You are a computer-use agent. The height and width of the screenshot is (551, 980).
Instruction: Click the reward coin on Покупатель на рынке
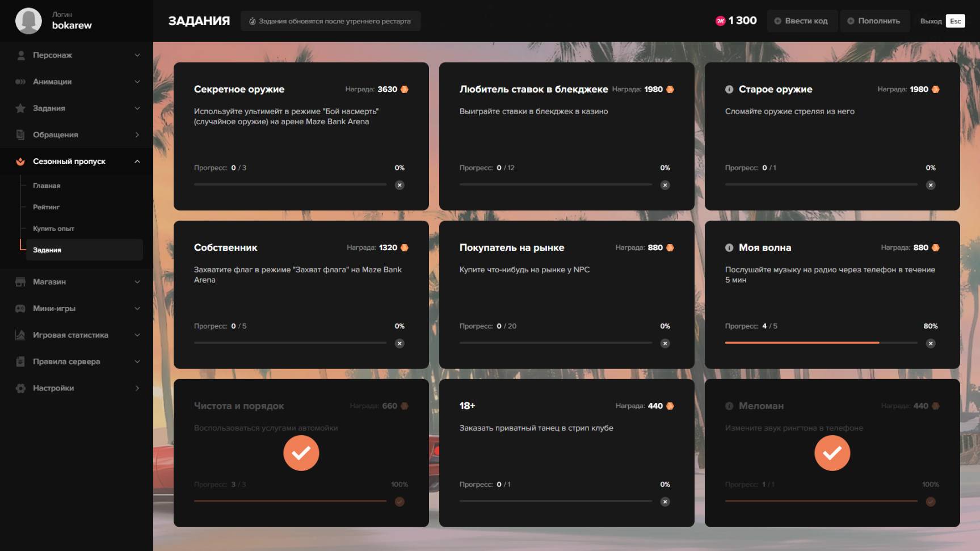(x=670, y=247)
